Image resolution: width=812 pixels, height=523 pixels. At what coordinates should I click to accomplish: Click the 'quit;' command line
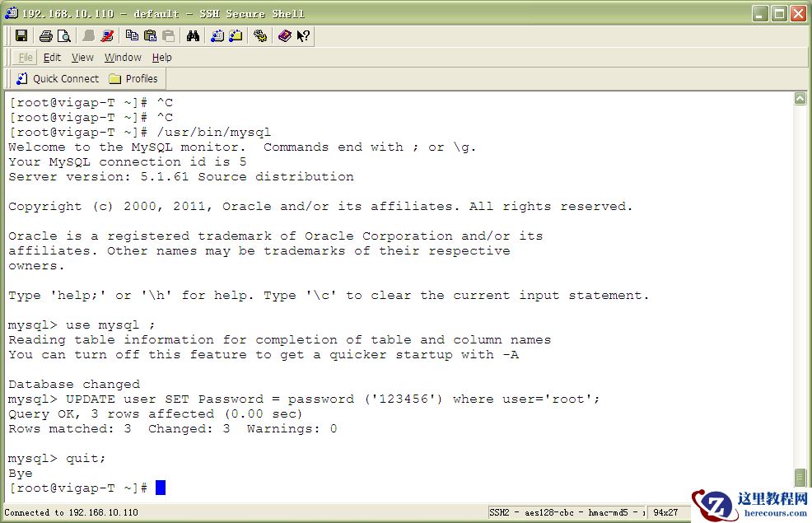click(x=57, y=458)
